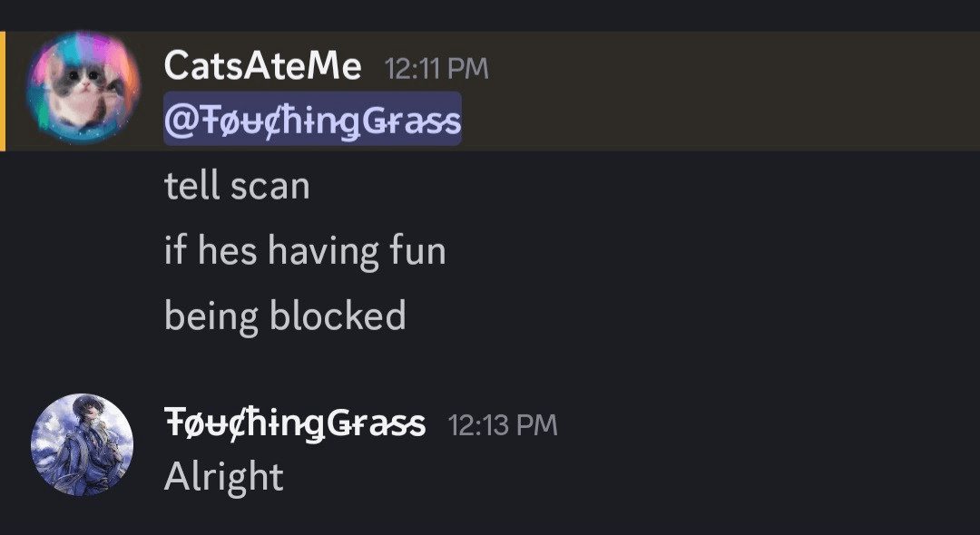Click the yellow mention indicator bar
Image resolution: width=980 pixels, height=535 pixels.
pos(3,91)
